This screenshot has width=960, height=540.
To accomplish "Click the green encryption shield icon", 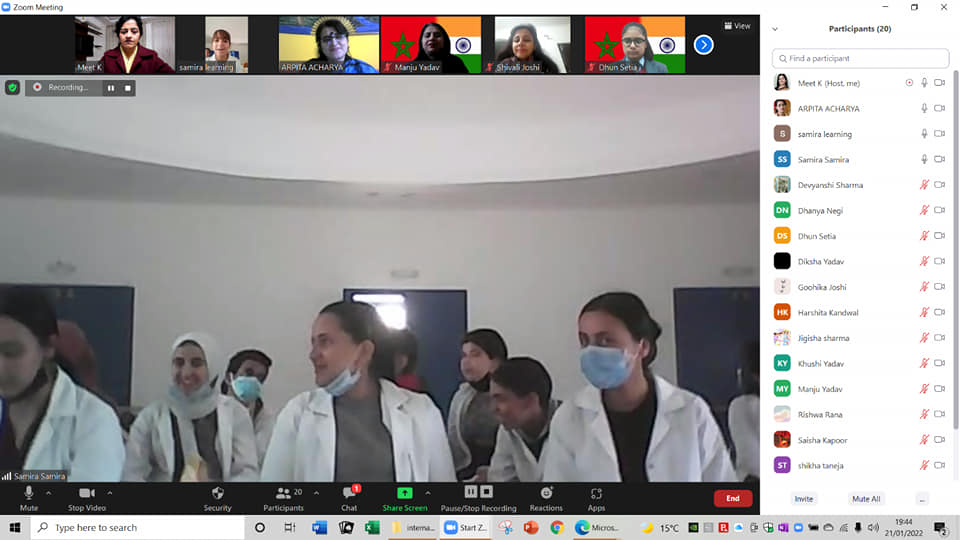I will click(x=12, y=88).
